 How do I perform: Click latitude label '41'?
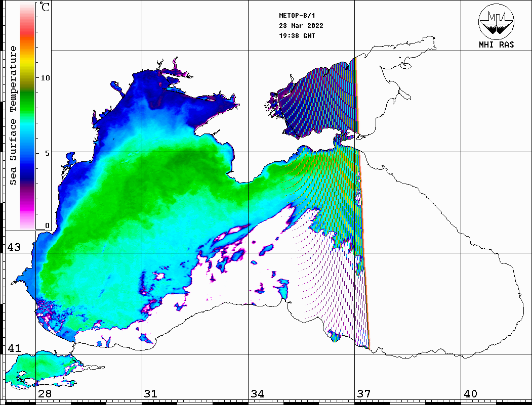click(14, 348)
